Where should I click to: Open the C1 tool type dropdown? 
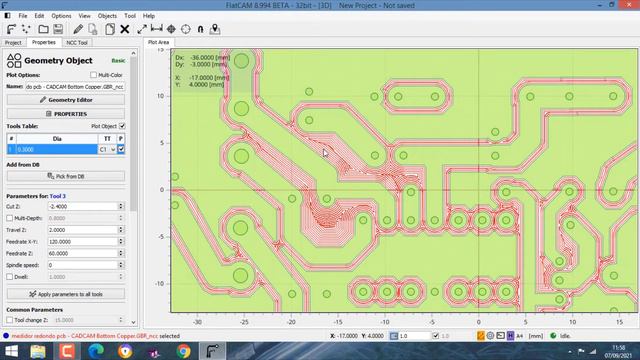pyautogui.click(x=107, y=150)
